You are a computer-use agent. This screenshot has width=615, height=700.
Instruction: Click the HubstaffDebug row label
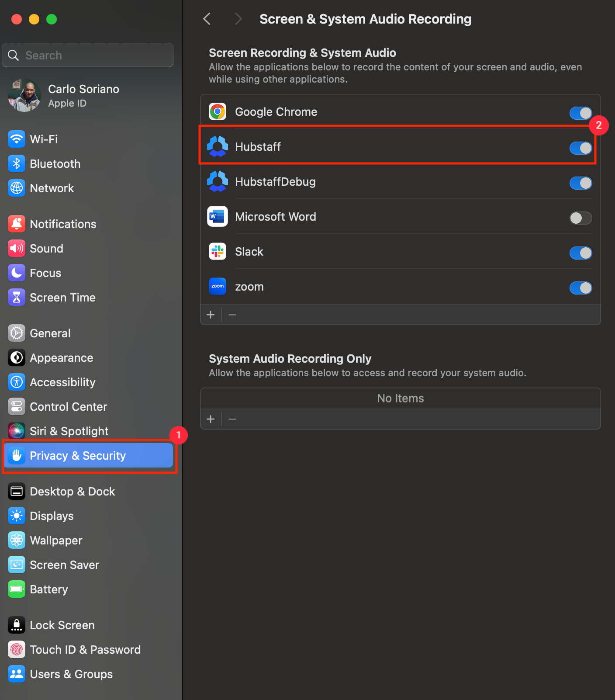pos(275,182)
